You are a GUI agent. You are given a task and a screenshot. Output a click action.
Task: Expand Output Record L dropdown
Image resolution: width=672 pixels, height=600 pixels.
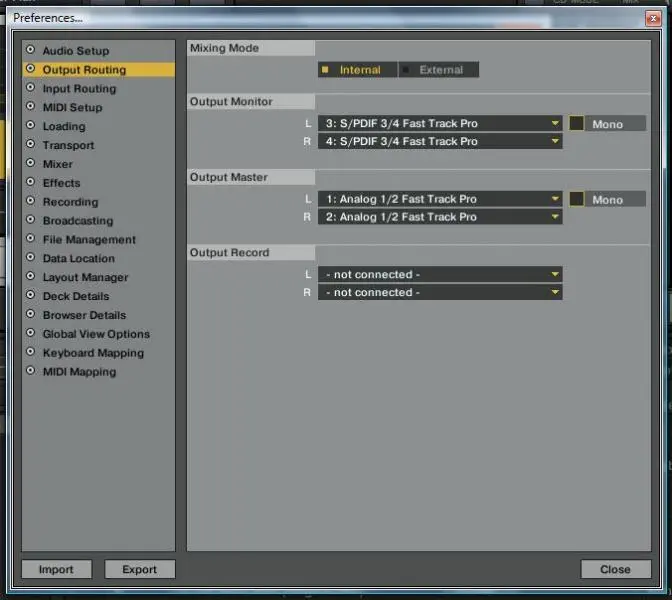(x=440, y=274)
